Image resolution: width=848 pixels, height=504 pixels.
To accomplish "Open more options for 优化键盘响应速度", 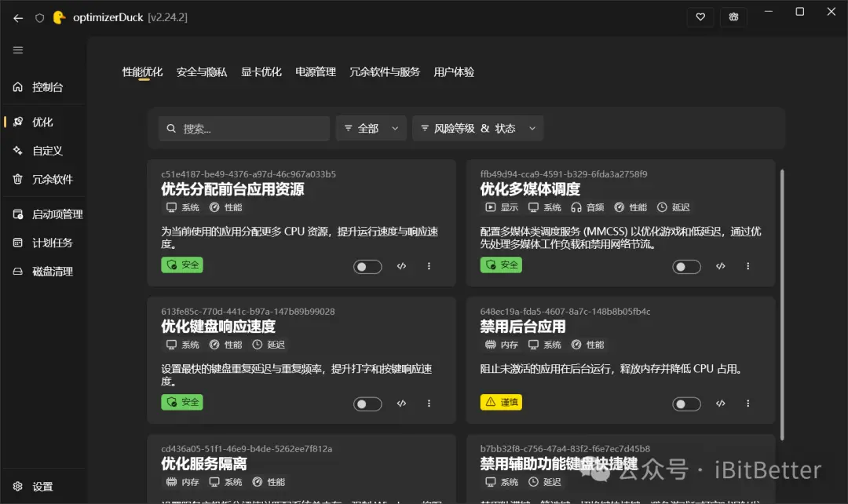I will tap(429, 404).
